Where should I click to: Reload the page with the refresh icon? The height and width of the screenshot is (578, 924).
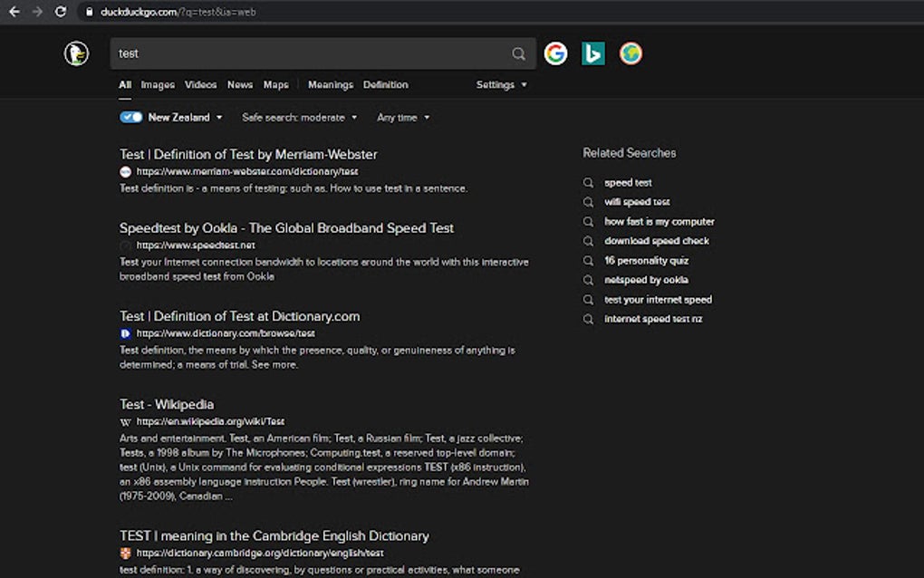click(x=60, y=12)
